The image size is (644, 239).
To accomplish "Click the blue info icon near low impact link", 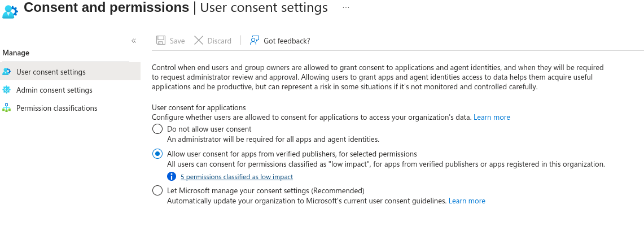I will point(172,176).
